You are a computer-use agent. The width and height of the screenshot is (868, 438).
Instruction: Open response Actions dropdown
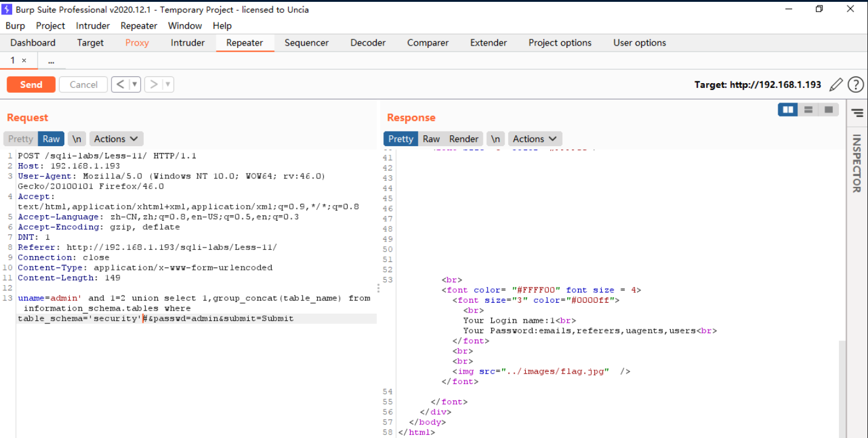coord(535,139)
